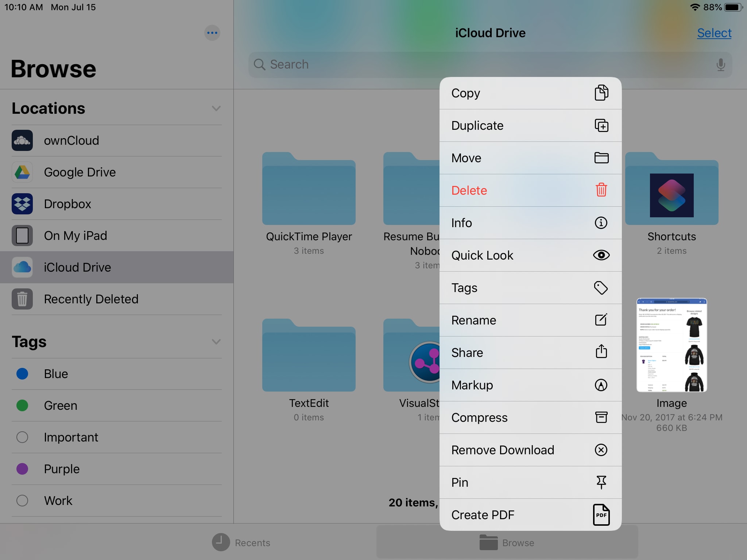The width and height of the screenshot is (747, 560).
Task: Click the Compress archive box icon
Action: (601, 417)
